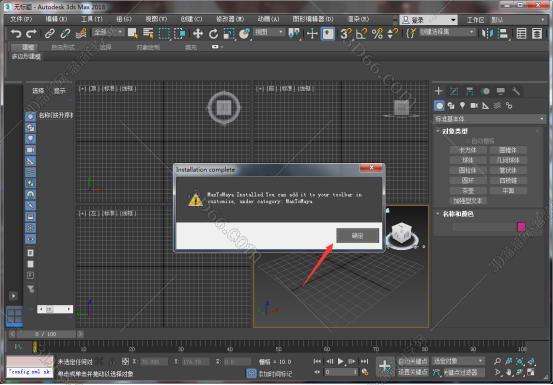Click the object name input field
553x385 pixels.
point(484,227)
